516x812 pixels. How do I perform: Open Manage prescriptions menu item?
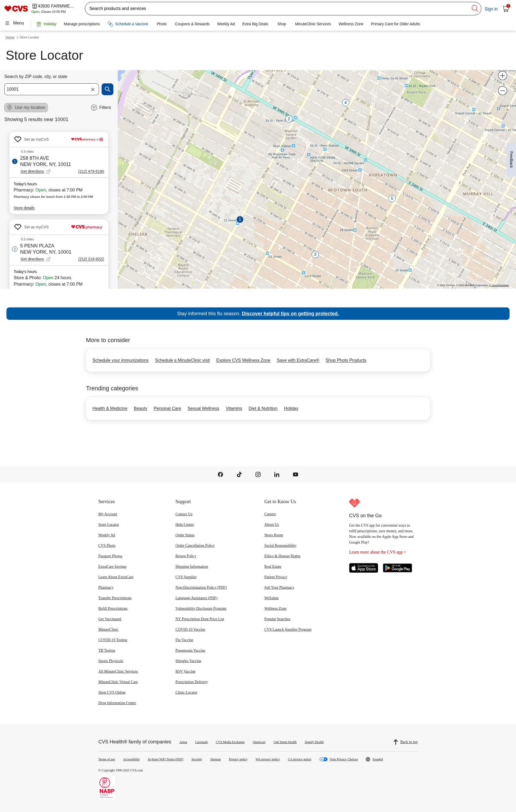point(81,24)
